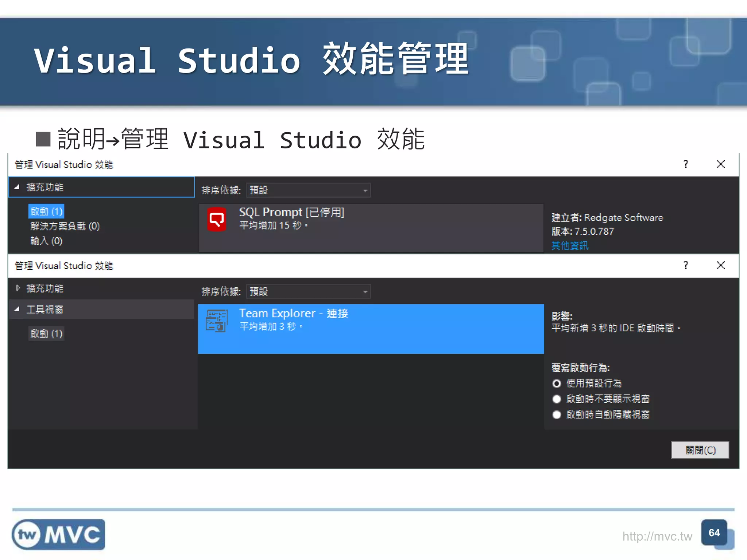Open the 其他資訊 link
The height and width of the screenshot is (560, 747).
pos(570,245)
